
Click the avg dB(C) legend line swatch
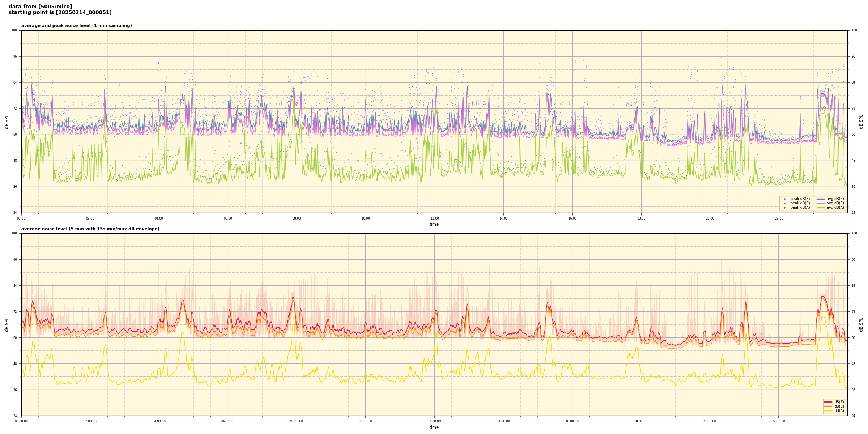[x=821, y=203]
